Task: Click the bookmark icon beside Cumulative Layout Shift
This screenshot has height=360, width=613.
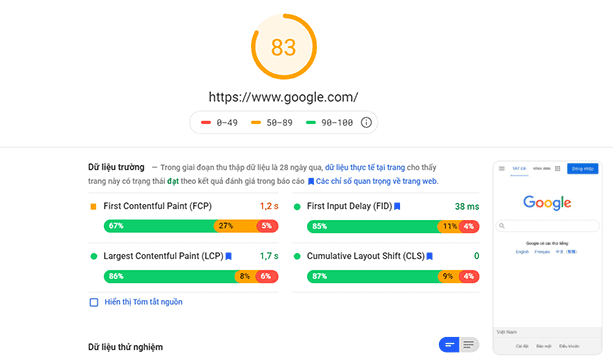Action: [430, 256]
